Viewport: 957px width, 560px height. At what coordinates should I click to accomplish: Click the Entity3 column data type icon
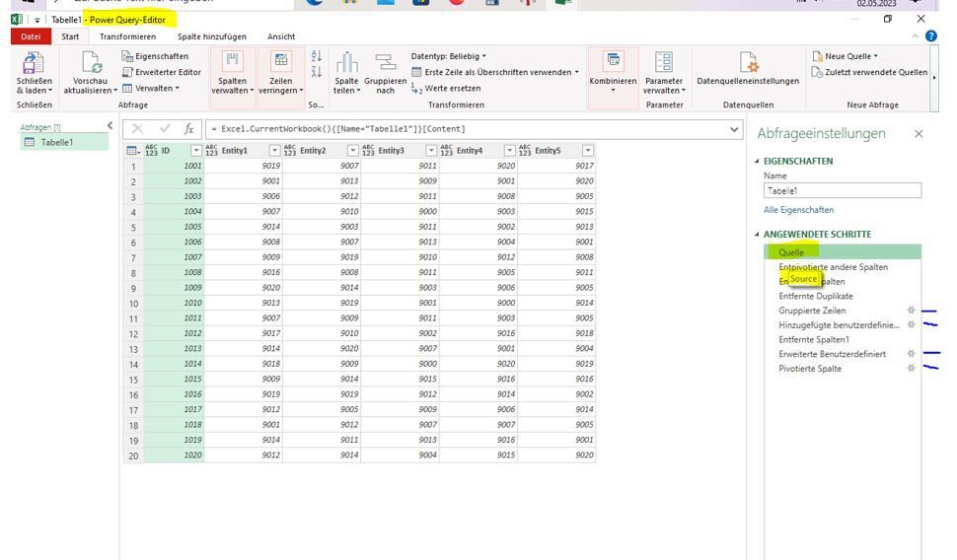coord(368,151)
